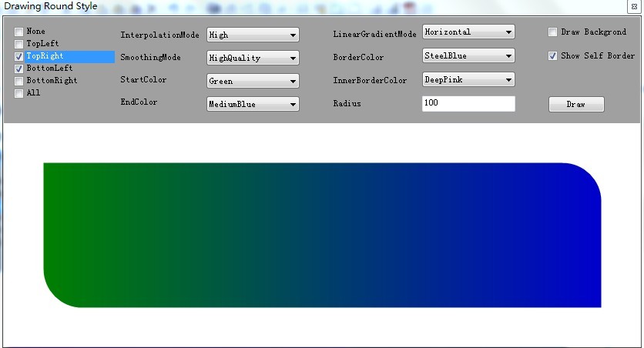
Task: Click the green-to-blue gradient rounded rectangle
Action: 323,235
